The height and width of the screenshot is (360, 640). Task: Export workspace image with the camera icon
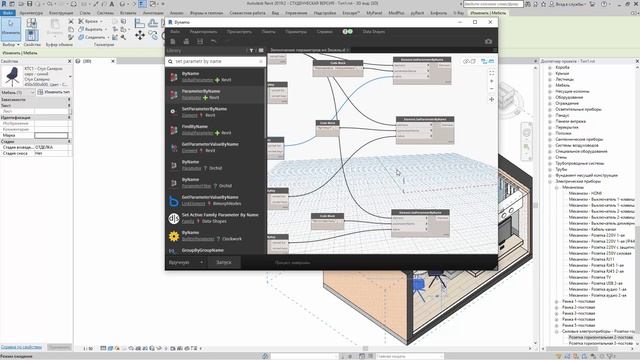489,41
